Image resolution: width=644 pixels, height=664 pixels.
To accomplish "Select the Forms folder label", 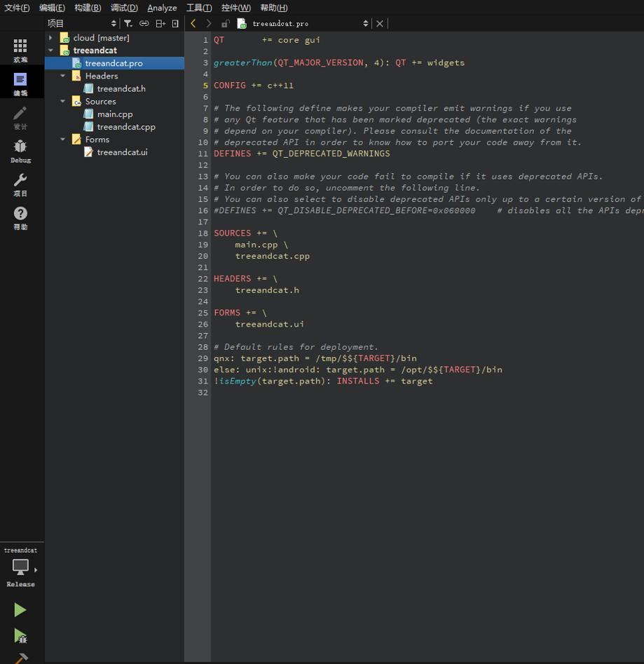I will click(x=97, y=140).
